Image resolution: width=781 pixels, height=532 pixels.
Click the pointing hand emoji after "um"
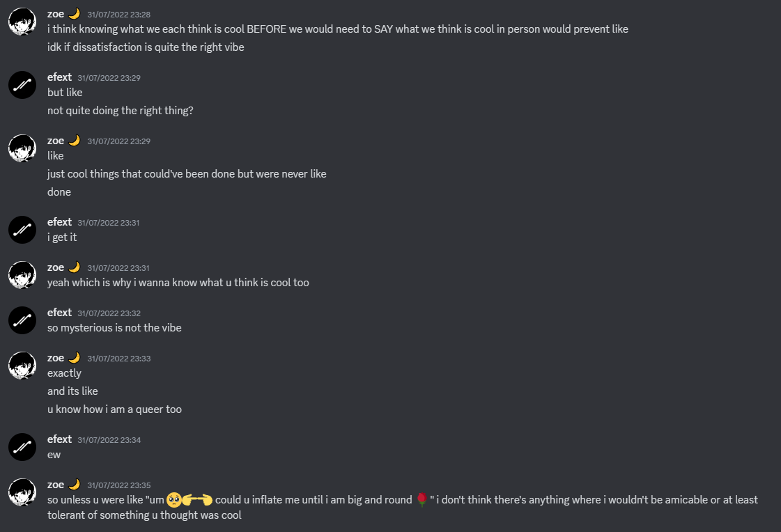tap(198, 500)
